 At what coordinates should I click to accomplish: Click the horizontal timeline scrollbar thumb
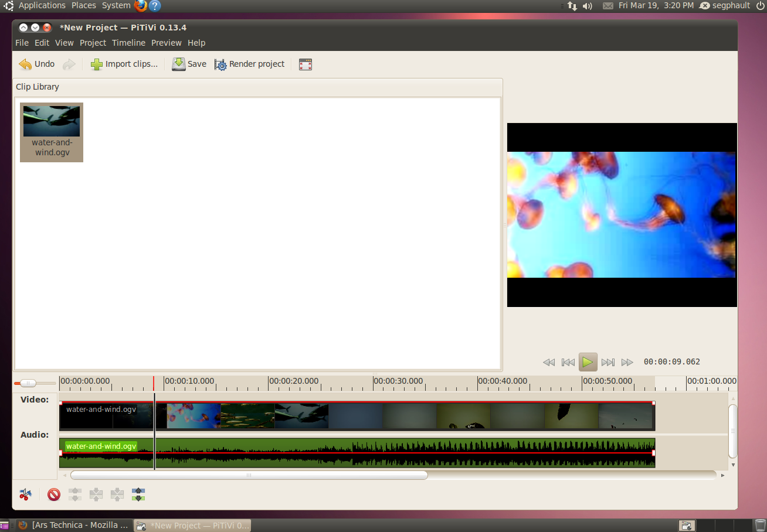click(249, 475)
